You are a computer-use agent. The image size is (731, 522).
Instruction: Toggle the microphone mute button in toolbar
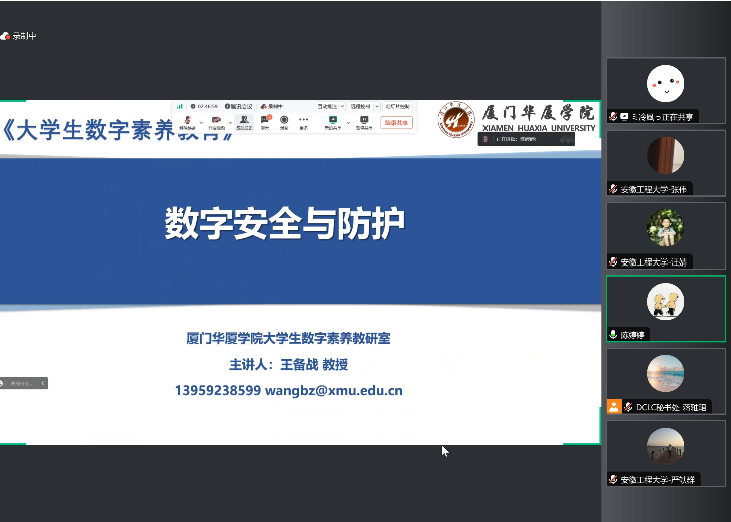tap(187, 122)
